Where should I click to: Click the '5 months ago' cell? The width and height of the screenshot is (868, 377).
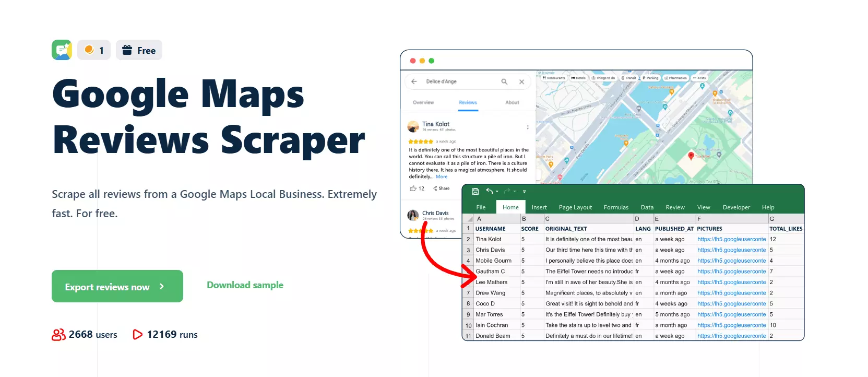coord(674,314)
